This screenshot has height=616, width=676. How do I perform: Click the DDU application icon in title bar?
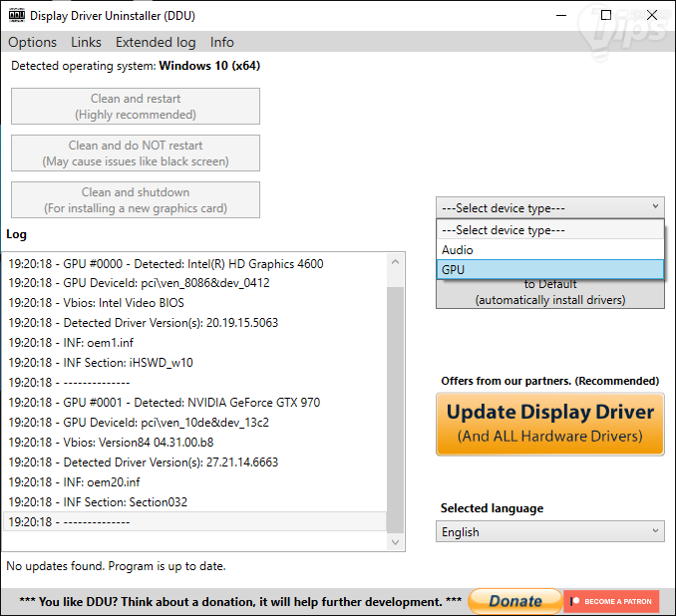tap(17, 16)
